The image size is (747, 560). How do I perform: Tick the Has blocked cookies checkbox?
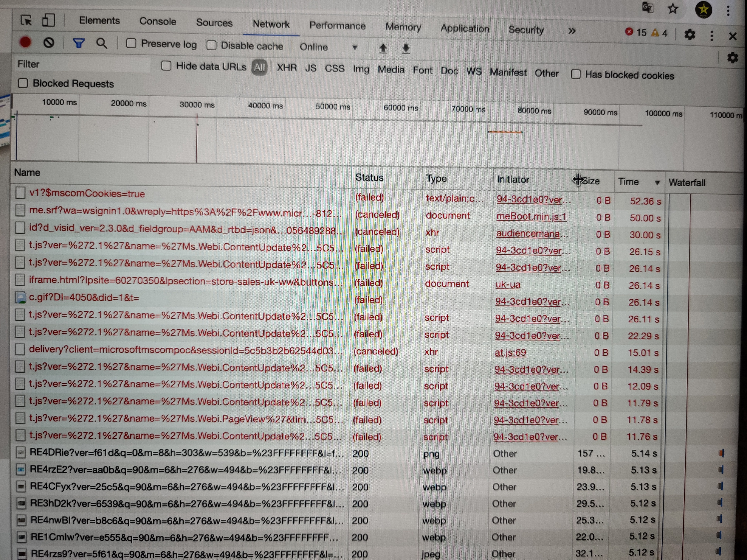click(x=575, y=74)
